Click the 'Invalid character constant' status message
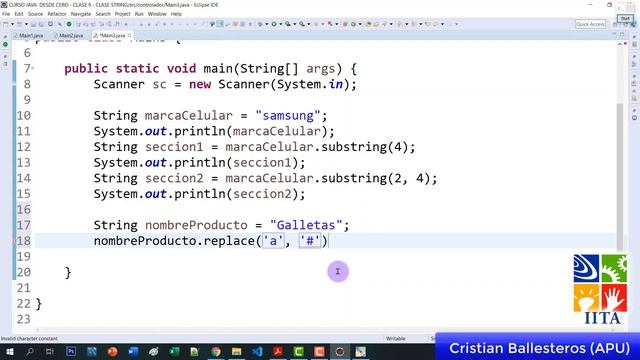The width and height of the screenshot is (640, 360). pyautogui.click(x=29, y=338)
